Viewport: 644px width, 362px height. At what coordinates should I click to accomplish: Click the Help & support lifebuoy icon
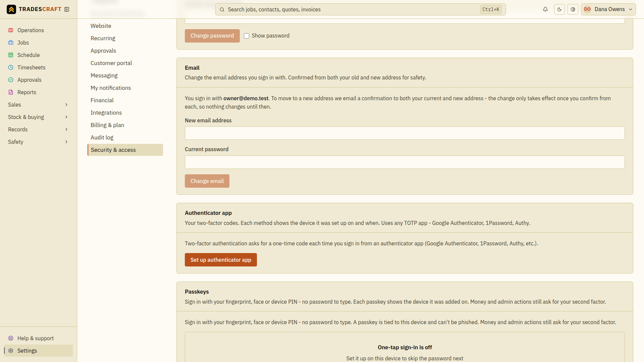[11, 338]
